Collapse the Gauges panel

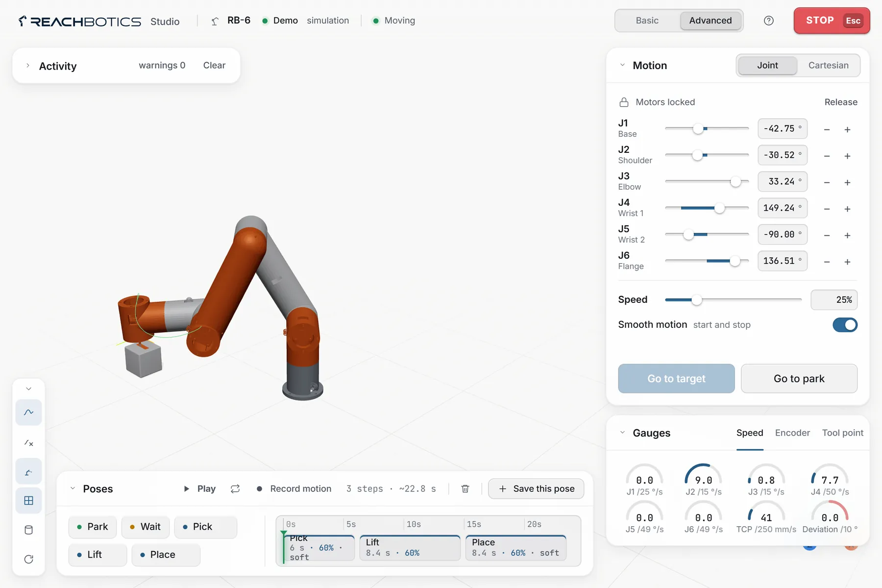622,433
